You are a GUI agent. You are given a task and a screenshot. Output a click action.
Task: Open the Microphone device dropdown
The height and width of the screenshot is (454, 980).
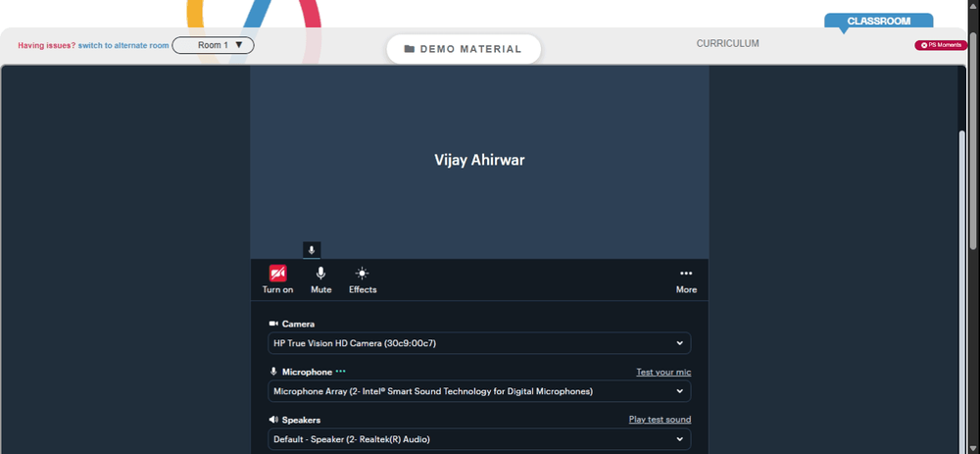click(x=479, y=391)
